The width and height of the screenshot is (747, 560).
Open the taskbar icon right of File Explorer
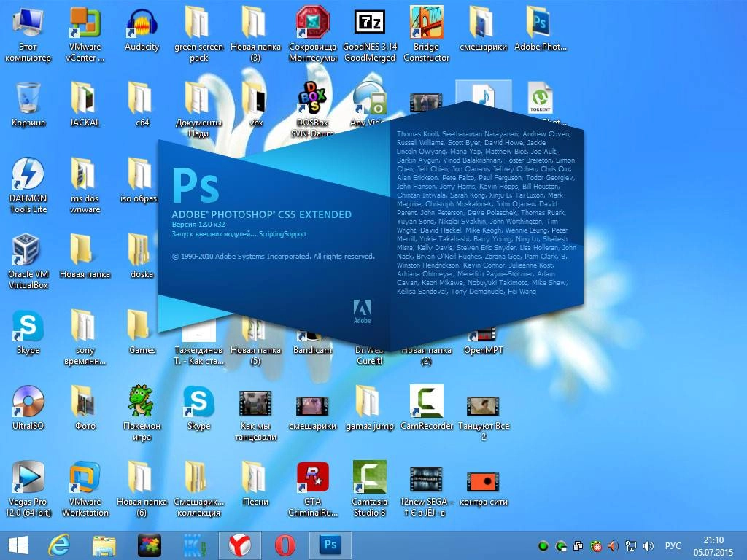(x=149, y=545)
